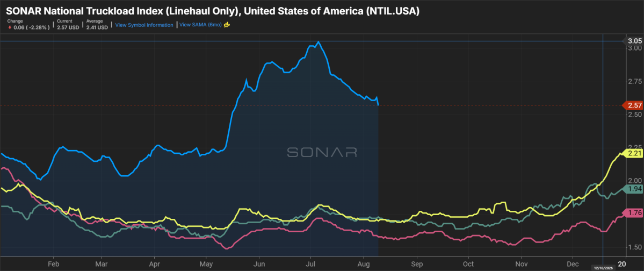Select the yellow 2.21 series price tag

(x=634, y=153)
